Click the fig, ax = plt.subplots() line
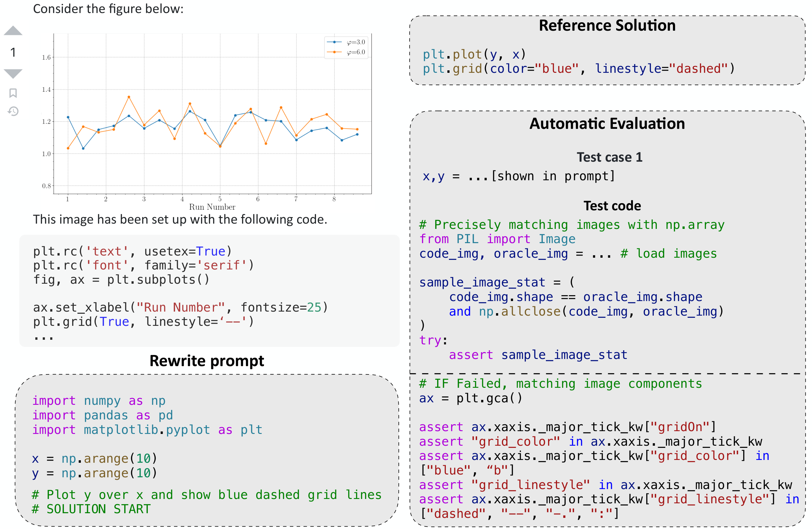The width and height of the screenshot is (812, 529). [121, 280]
